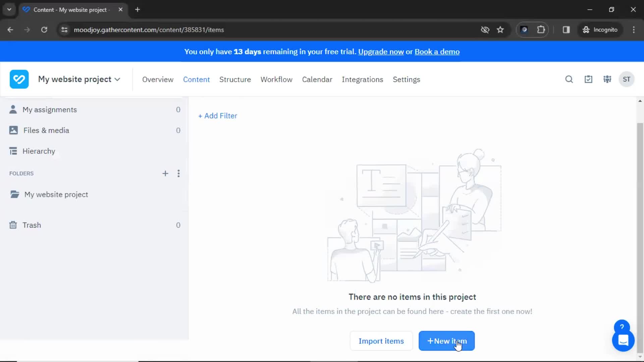Screen dimensions: 644x362
Task: Open the search panel icon
Action: 569,79
